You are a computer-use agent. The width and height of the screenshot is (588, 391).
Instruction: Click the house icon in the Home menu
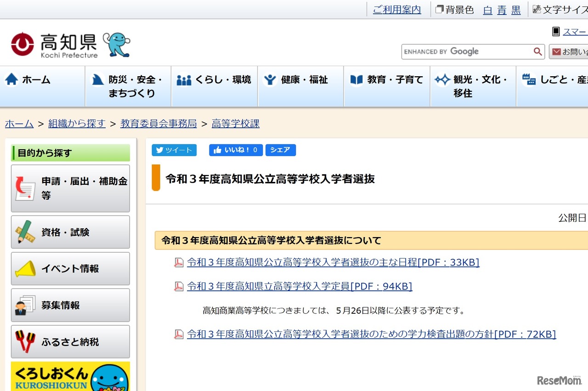[x=11, y=79]
